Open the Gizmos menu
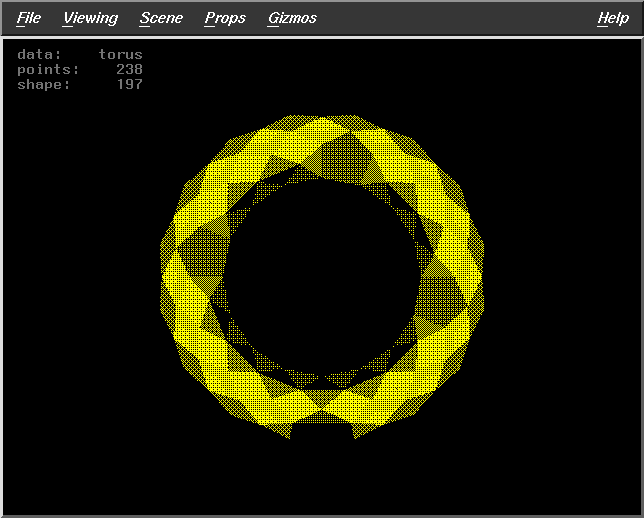The width and height of the screenshot is (644, 518). click(x=292, y=18)
